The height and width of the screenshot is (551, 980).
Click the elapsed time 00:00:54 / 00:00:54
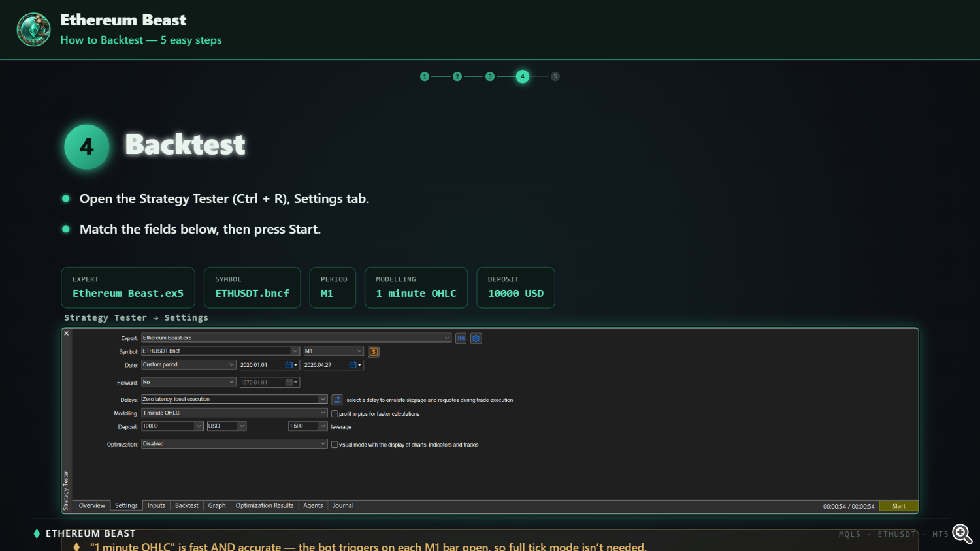[x=849, y=507]
